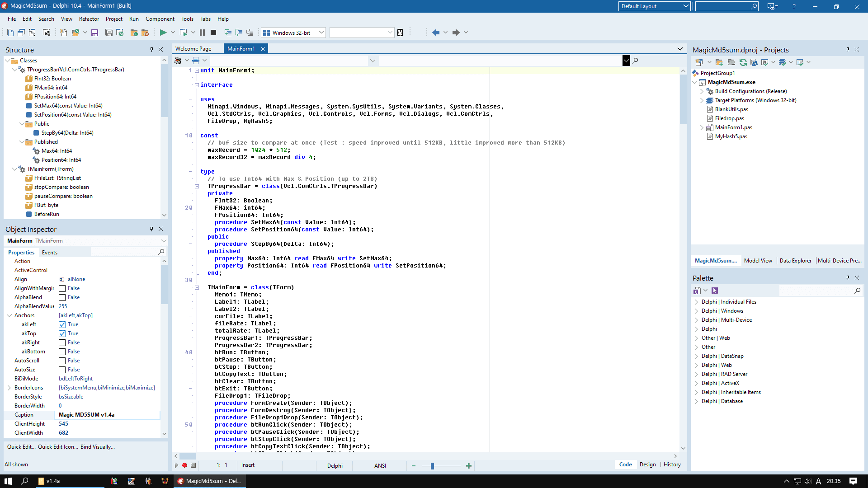
Task: Collapse the TMainForm class node
Action: coord(15,169)
